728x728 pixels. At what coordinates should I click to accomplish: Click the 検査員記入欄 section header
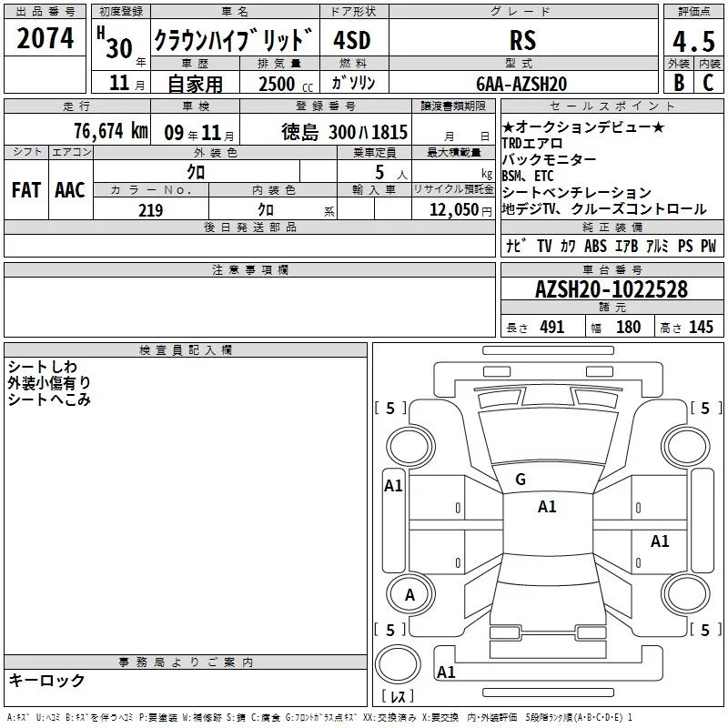pyautogui.click(x=186, y=350)
